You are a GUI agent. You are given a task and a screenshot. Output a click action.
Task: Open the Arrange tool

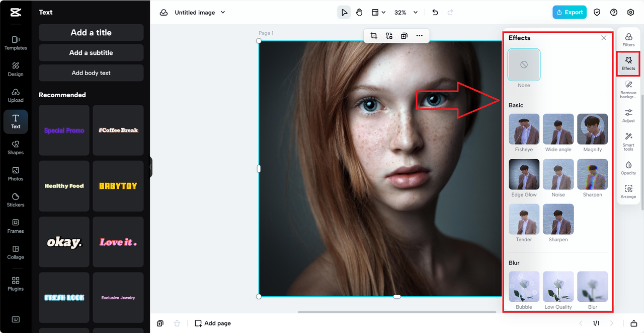click(x=628, y=192)
